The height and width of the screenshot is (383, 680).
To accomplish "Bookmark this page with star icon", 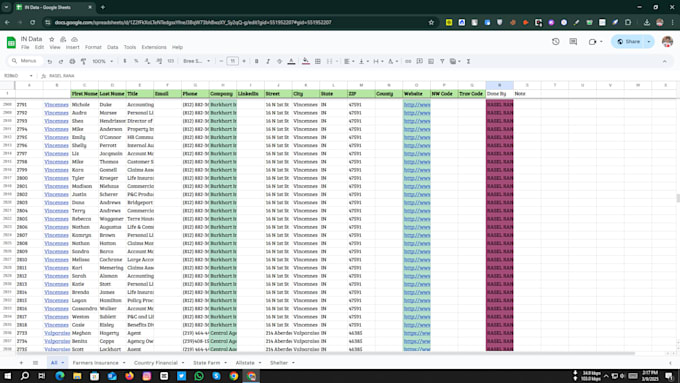I will [x=431, y=22].
